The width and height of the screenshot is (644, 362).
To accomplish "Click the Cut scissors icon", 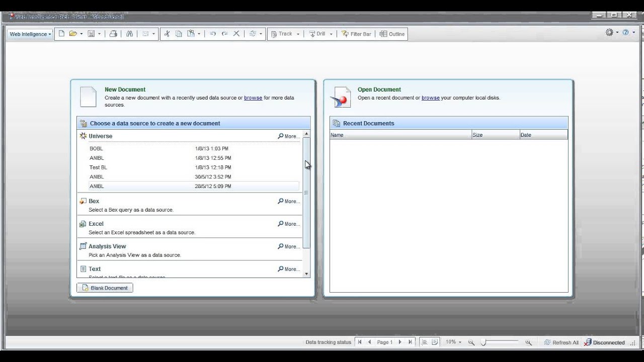I will [167, 34].
